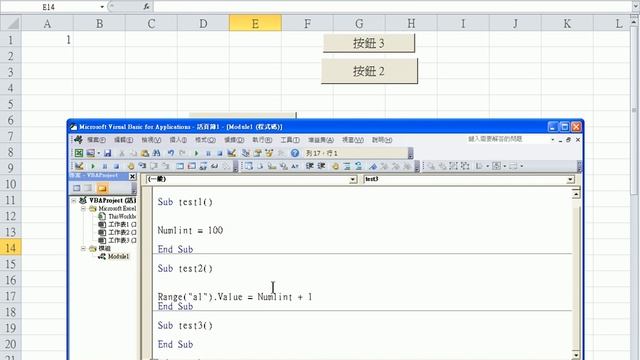Click the fx insert function button in Excel
The height and width of the screenshot is (360, 640).
point(147,7)
